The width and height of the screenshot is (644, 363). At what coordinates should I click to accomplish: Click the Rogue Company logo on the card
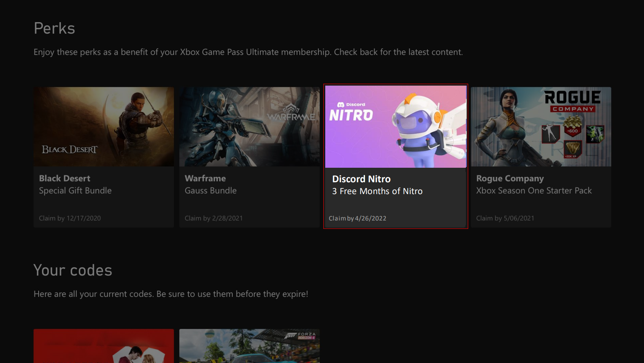[x=572, y=101]
